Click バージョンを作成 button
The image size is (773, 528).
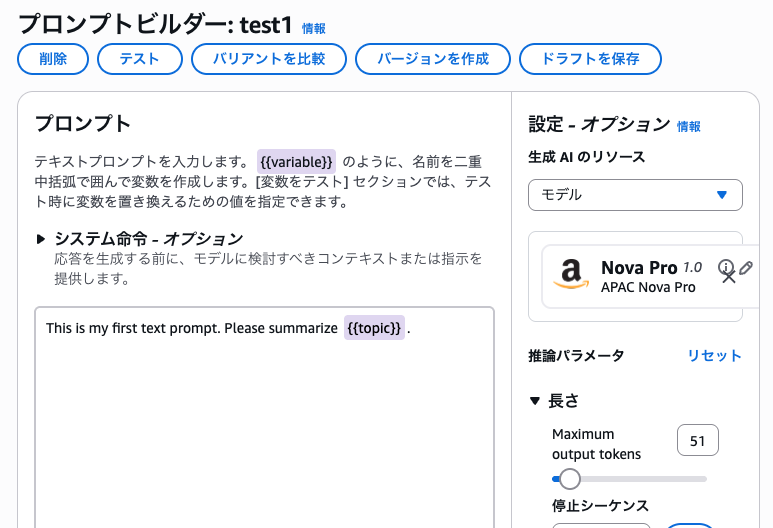[x=433, y=59]
